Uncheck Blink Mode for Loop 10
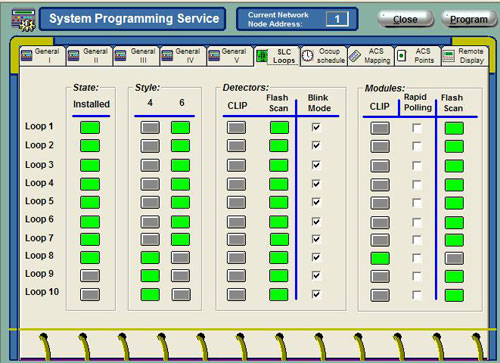The height and width of the screenshot is (363, 500). [315, 294]
